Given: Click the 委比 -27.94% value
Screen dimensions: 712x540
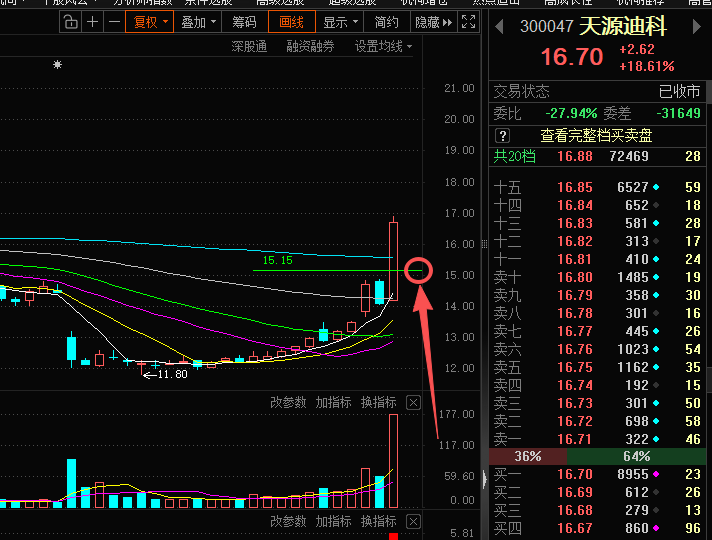Looking at the screenshot, I should click(x=571, y=113).
